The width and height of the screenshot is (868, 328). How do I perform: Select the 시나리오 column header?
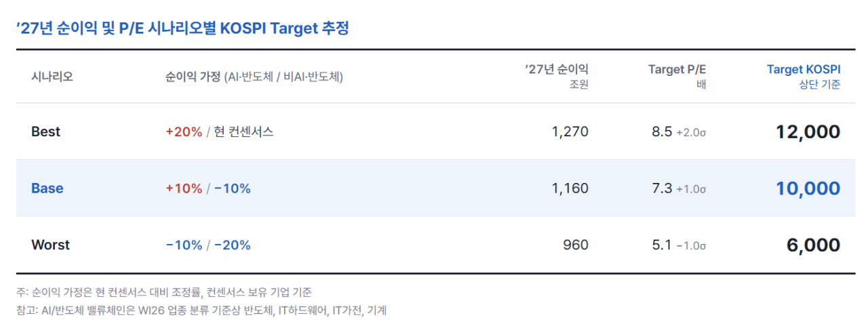tap(52, 77)
